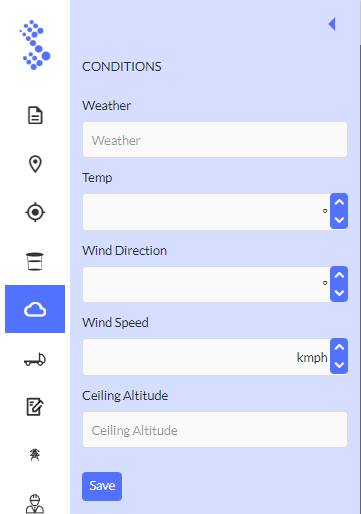Select the truck vehicle sidebar icon
Screen dimensions: 361x514
35,359
